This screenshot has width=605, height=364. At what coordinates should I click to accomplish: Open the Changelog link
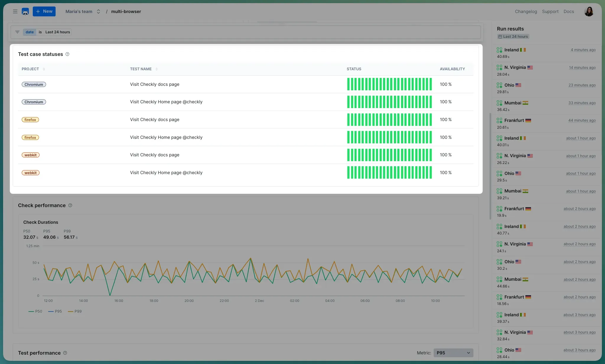click(526, 12)
